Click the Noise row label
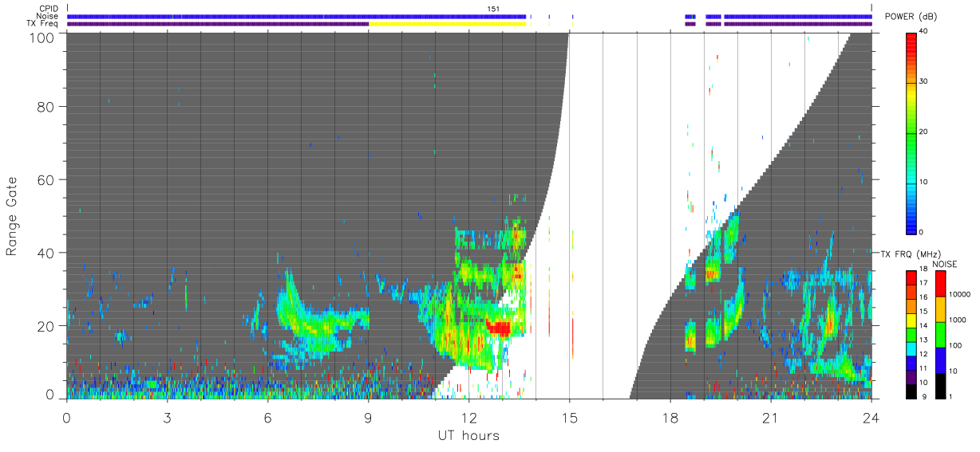This screenshot has width=980, height=452. pyautogui.click(x=48, y=16)
